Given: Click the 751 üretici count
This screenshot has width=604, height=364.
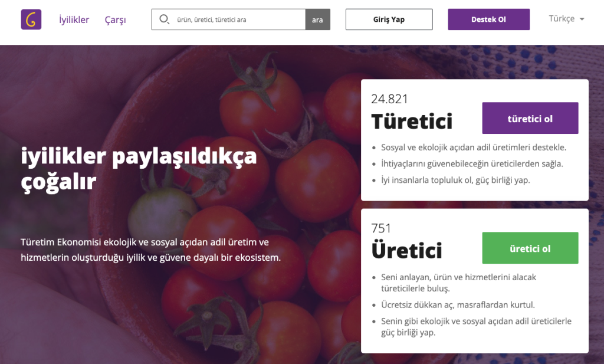Looking at the screenshot, I should tap(381, 228).
